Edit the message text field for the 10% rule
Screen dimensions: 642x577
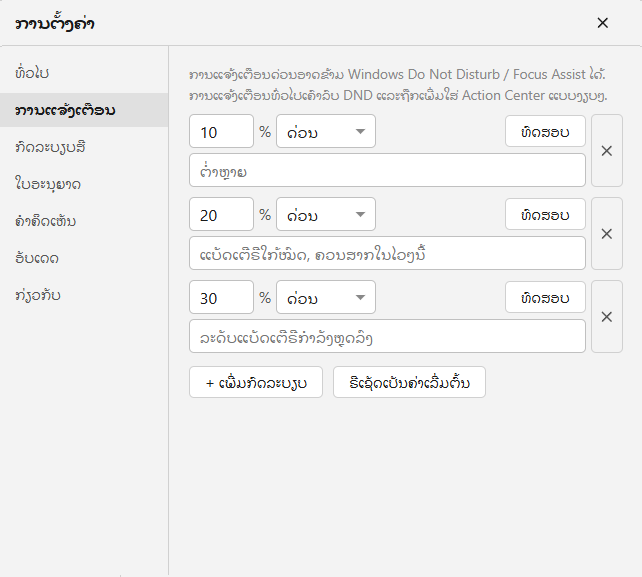point(387,170)
